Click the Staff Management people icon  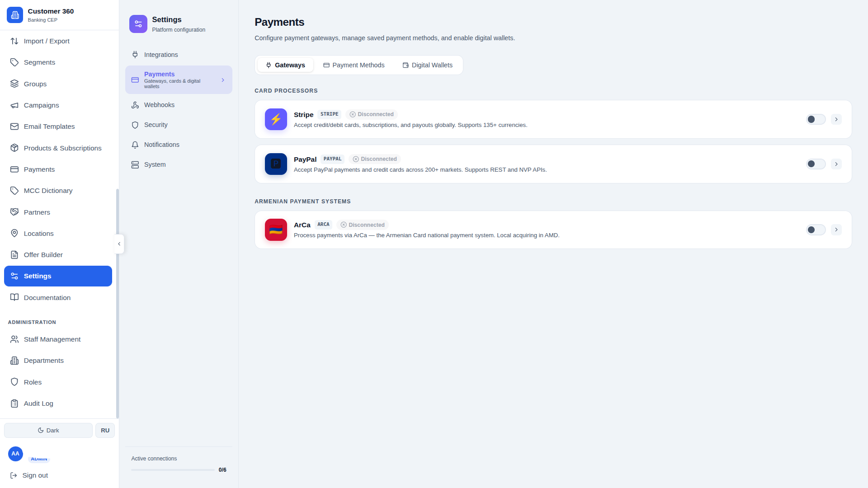coord(14,339)
